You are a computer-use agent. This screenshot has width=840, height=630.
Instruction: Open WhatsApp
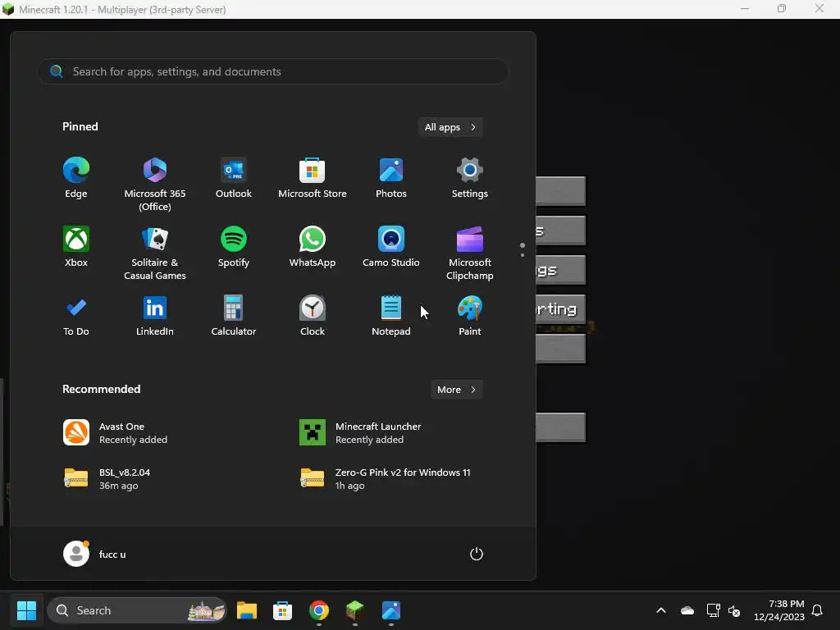coord(313,247)
